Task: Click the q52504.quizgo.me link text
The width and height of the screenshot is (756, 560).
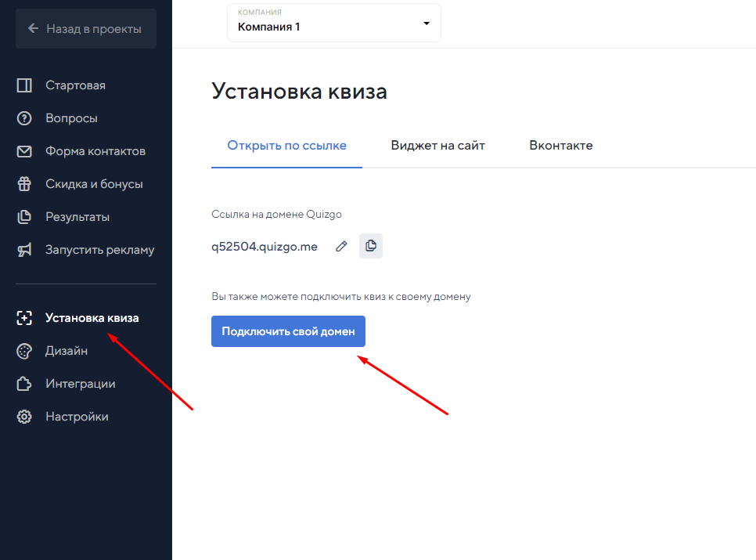Action: pos(265,247)
